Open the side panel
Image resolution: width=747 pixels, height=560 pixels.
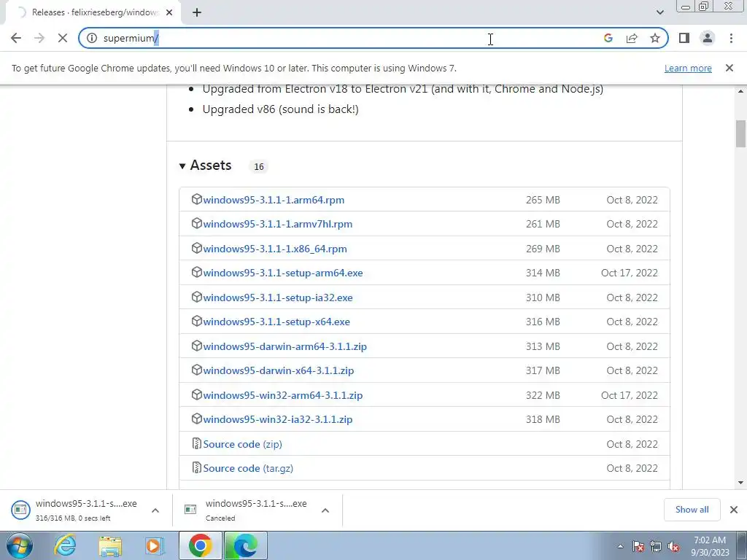tap(684, 38)
